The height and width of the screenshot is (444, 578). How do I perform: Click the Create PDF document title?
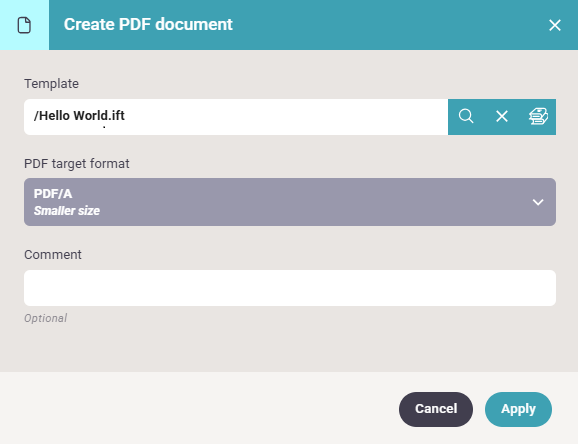coord(148,24)
